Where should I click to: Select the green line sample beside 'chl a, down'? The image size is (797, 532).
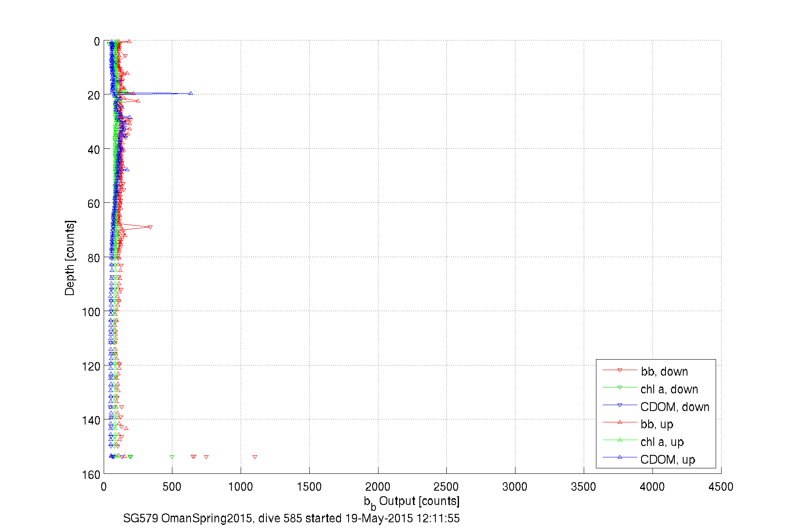point(620,387)
